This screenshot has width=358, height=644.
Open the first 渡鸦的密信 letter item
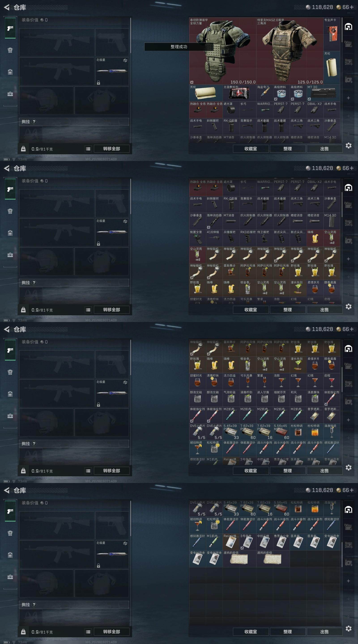click(239, 559)
